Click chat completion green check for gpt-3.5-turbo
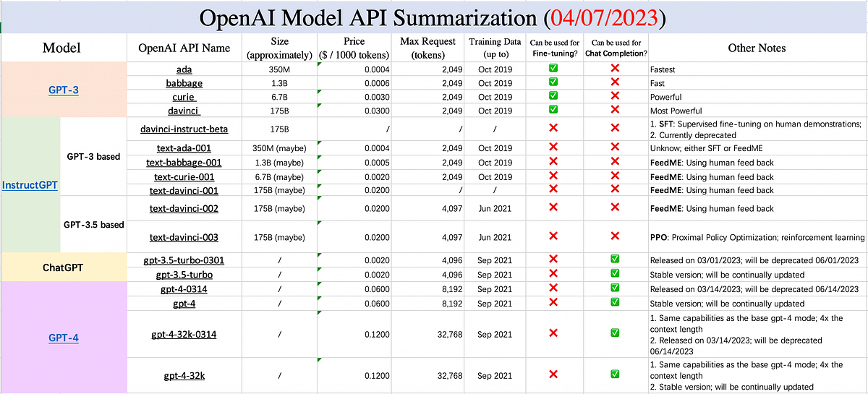 tap(615, 274)
